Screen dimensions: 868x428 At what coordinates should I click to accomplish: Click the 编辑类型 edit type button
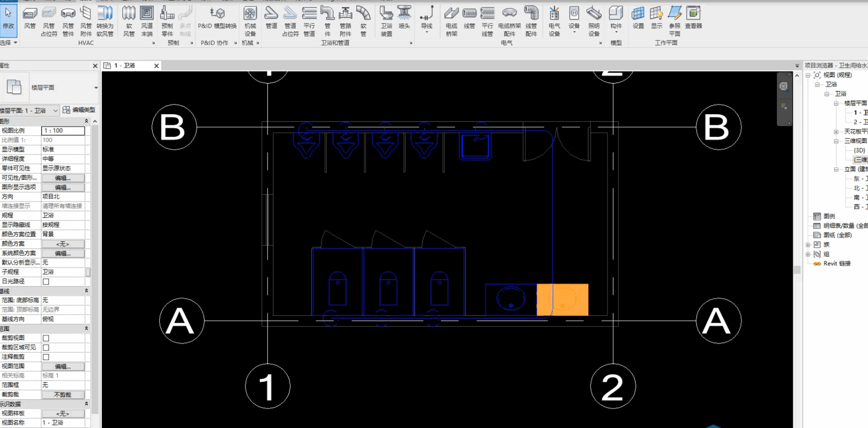pyautogui.click(x=79, y=110)
